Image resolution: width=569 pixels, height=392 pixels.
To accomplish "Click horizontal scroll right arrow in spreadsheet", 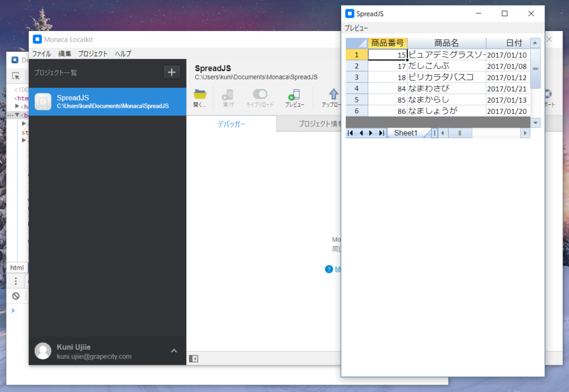I will point(525,133).
